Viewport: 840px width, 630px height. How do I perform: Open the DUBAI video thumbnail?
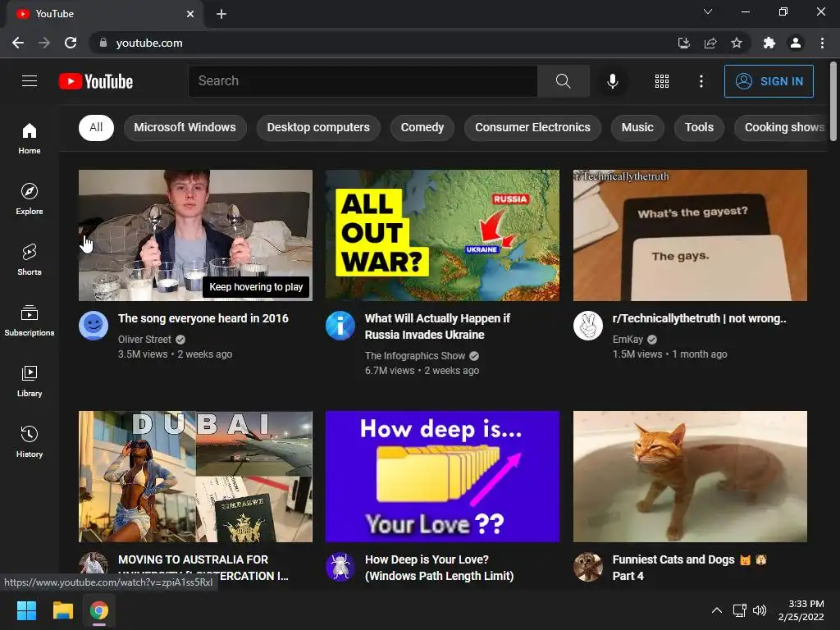(x=195, y=477)
